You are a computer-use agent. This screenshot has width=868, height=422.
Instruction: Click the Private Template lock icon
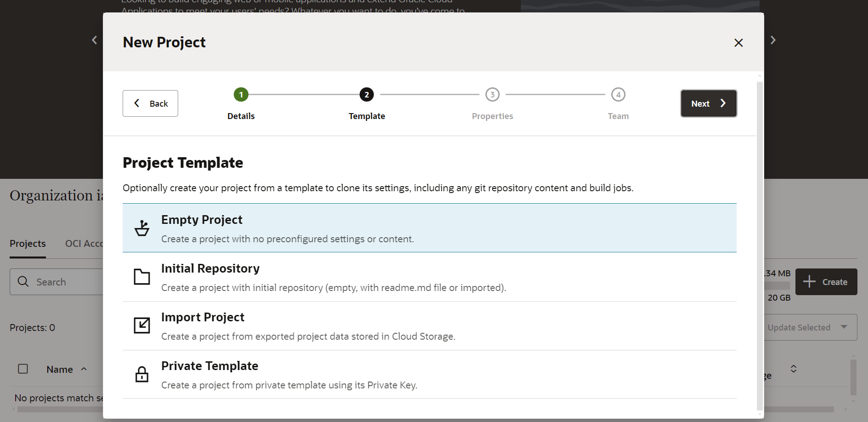142,374
